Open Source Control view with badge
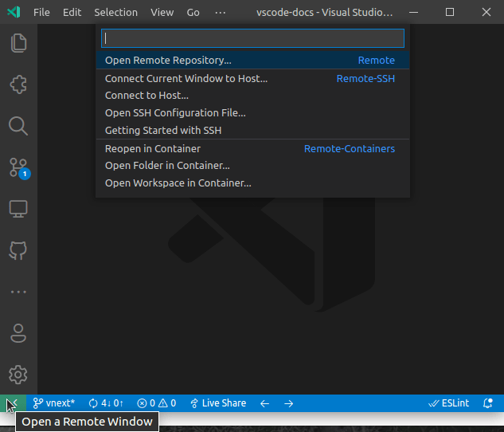This screenshot has width=504, height=432. (18, 167)
